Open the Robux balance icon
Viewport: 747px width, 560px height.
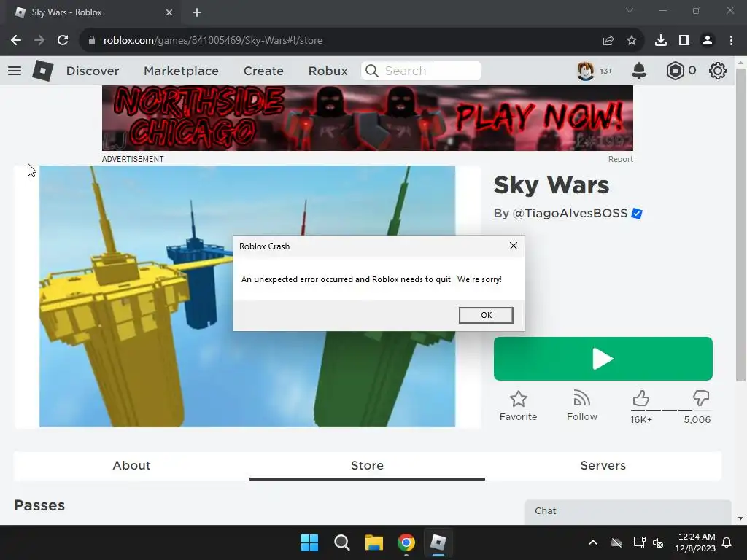pyautogui.click(x=675, y=71)
